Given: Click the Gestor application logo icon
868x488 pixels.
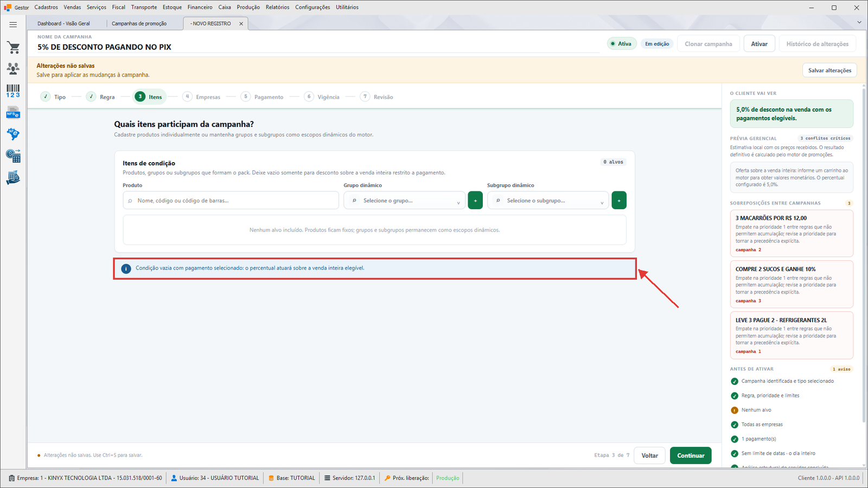Looking at the screenshot, I should point(8,7).
